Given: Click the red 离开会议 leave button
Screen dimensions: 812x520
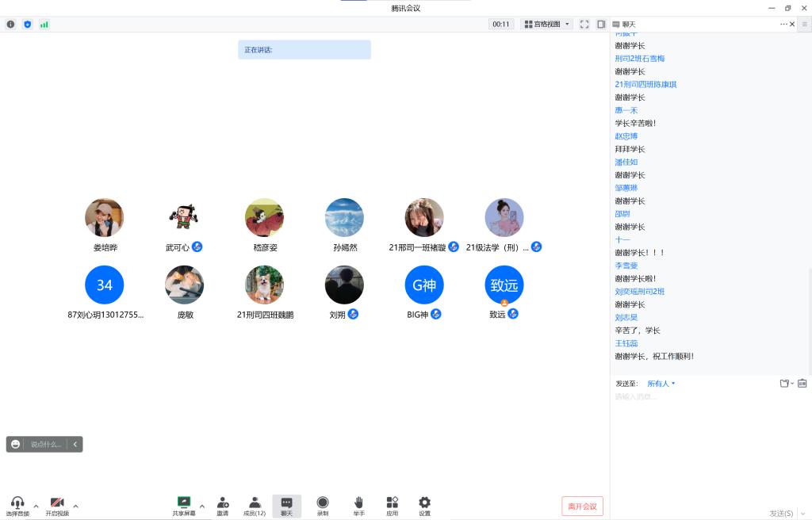Looking at the screenshot, I should 583,506.
